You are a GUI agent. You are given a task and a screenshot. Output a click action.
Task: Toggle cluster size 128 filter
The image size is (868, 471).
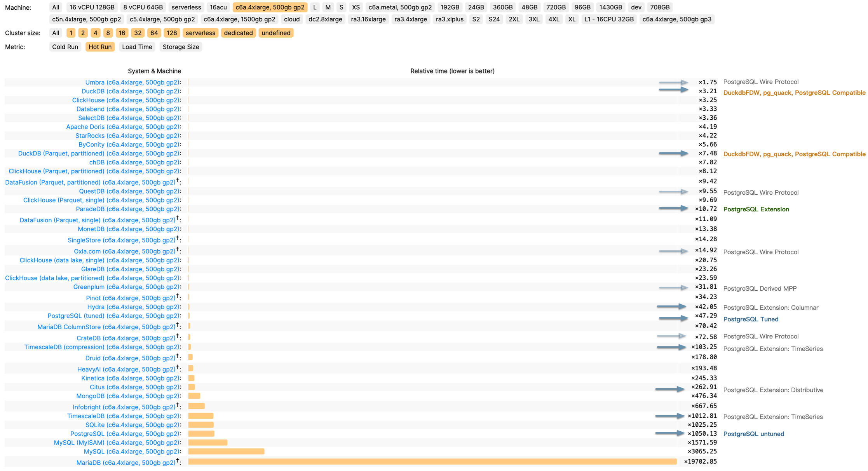point(171,33)
